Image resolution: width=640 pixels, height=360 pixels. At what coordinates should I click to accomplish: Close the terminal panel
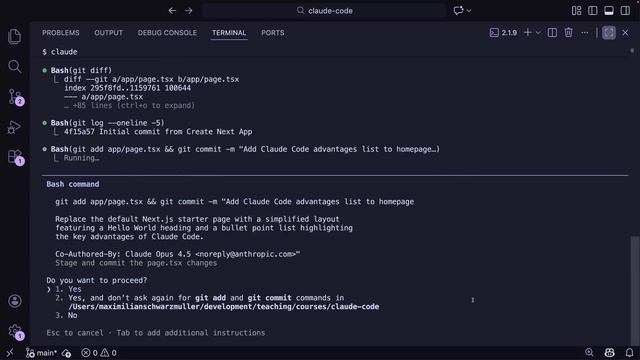point(625,33)
